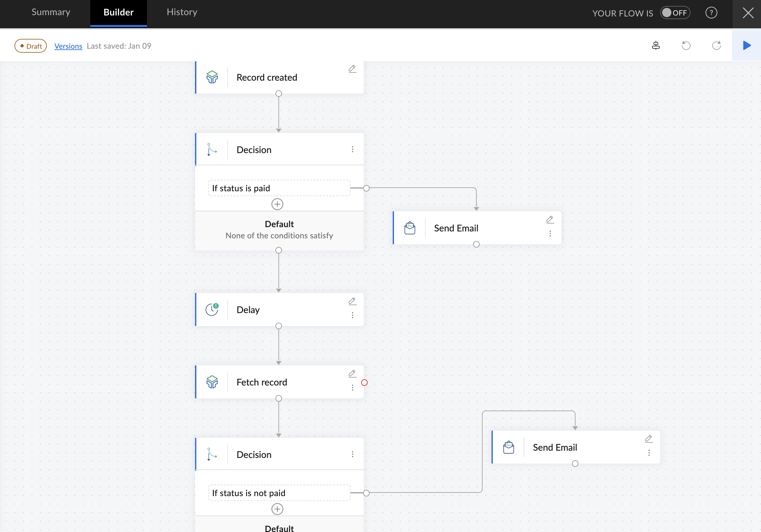Edit the Delay node with the pencil icon

(352, 301)
